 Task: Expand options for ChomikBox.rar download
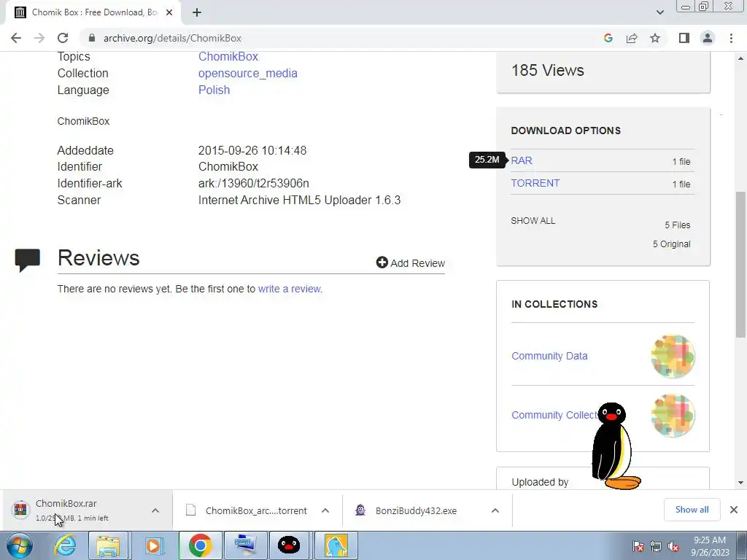[x=155, y=510]
